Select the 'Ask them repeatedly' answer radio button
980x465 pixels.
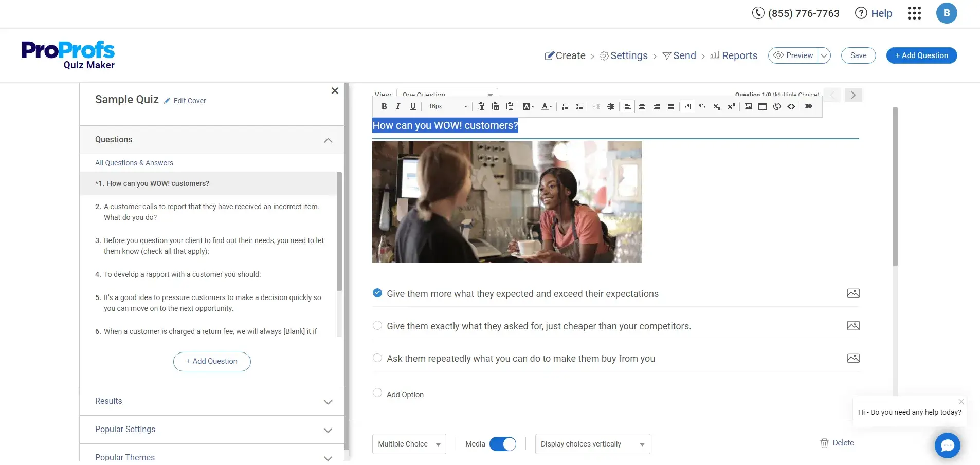point(377,358)
